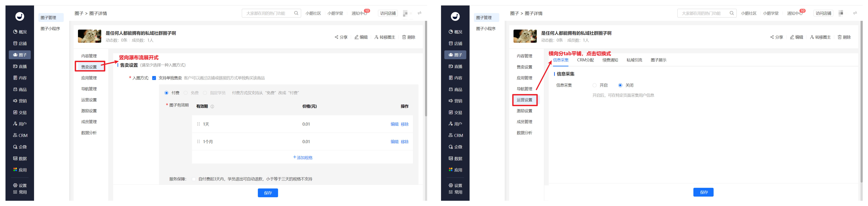This screenshot has width=868, height=206.
Task: Click 移除 on the 1天 row
Action: 405,124
